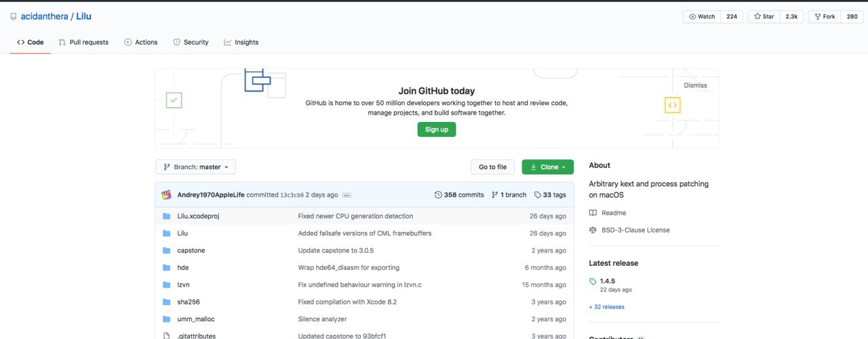Click the law scale icon beside License

pos(593,230)
